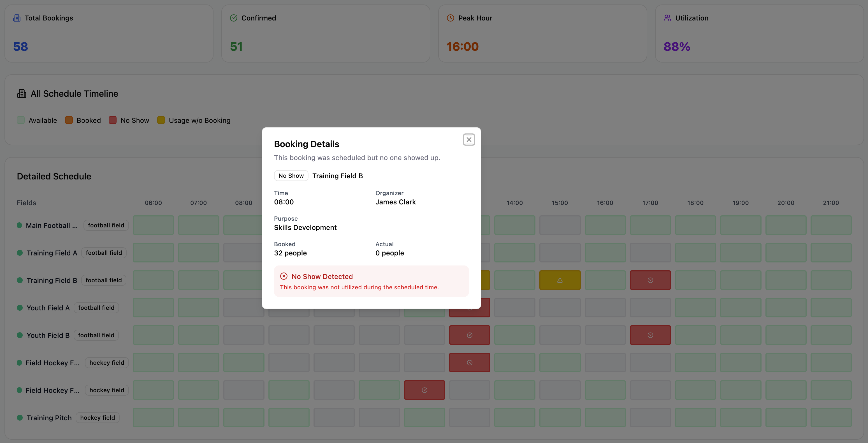Click the No Show badge in dialog
The width and height of the screenshot is (868, 443).
point(291,176)
